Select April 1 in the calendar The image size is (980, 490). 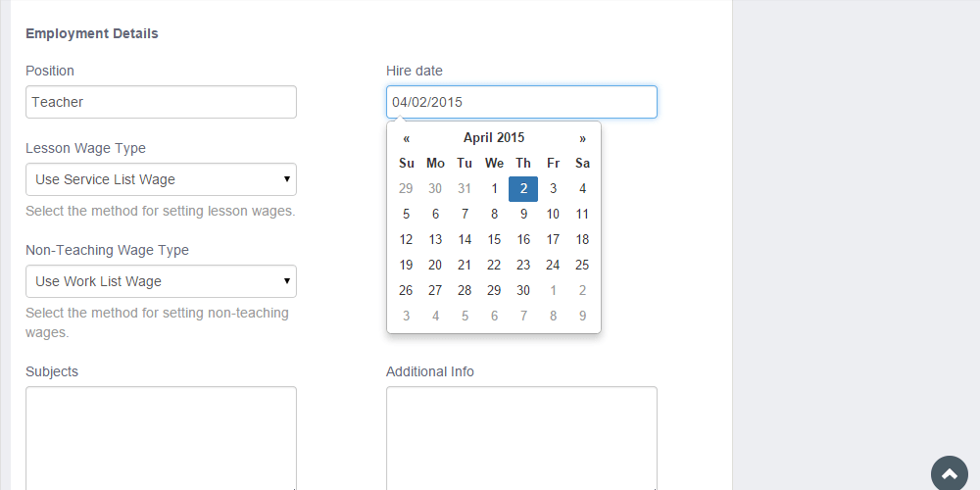(x=494, y=189)
